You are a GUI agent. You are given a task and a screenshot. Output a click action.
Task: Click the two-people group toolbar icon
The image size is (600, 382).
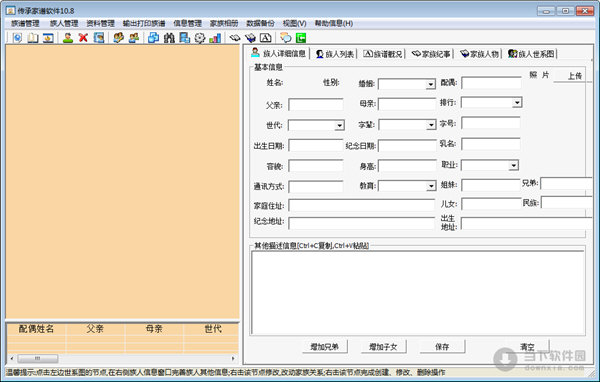[x=134, y=38]
